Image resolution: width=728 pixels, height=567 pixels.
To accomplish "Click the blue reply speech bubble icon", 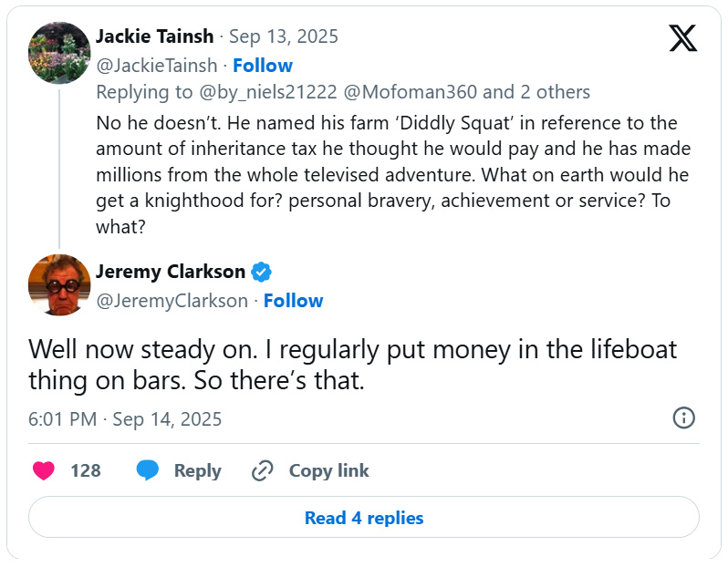I will tap(148, 470).
